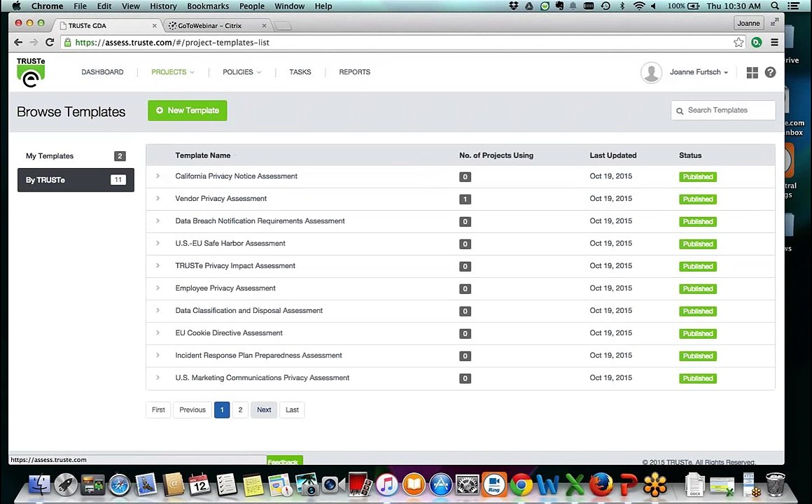
Task: Open Trash in the Dock
Action: 775,485
